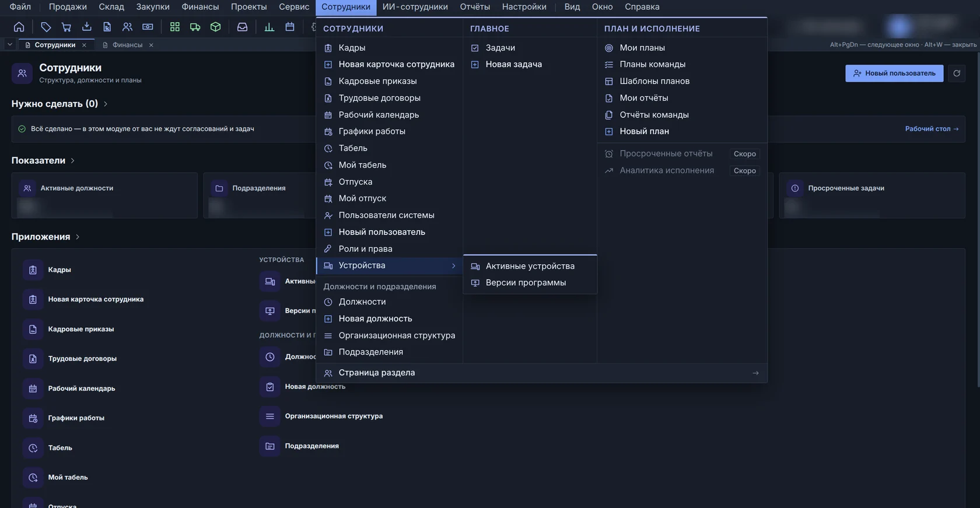Close the Финансы tab
Viewport: 980px width, 508px height.
(x=151, y=45)
